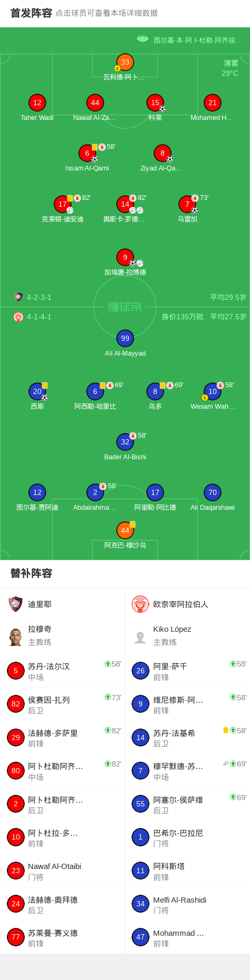This screenshot has width=250, height=980.
Task: Open substitute 34 Melfi Al-Rashidi
Action: tap(187, 904)
